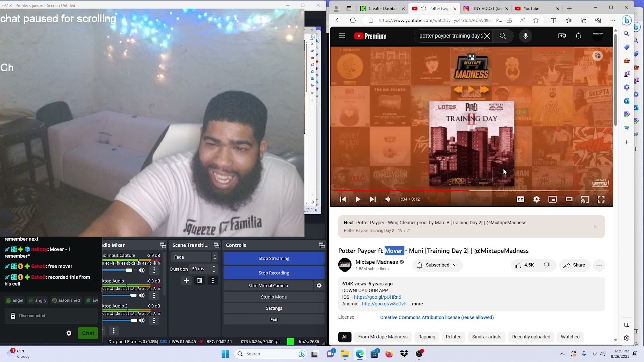
Task: Remove the transition with the trash icon
Action: click(199, 280)
